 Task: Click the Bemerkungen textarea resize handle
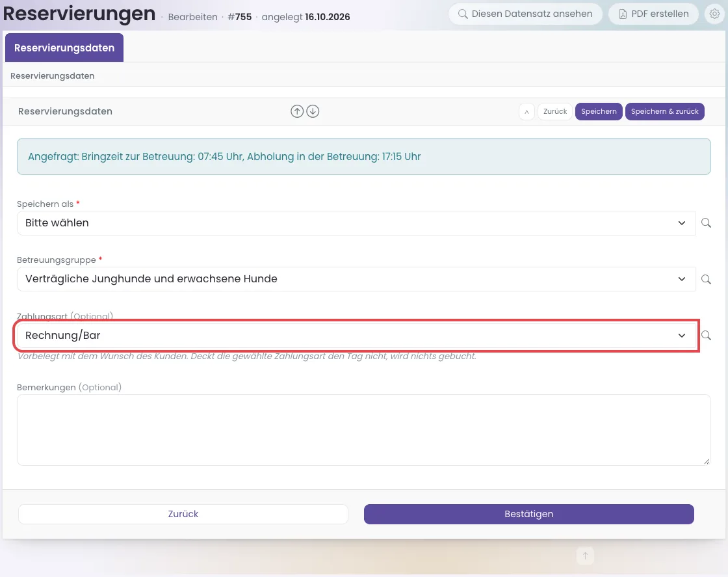tap(707, 461)
